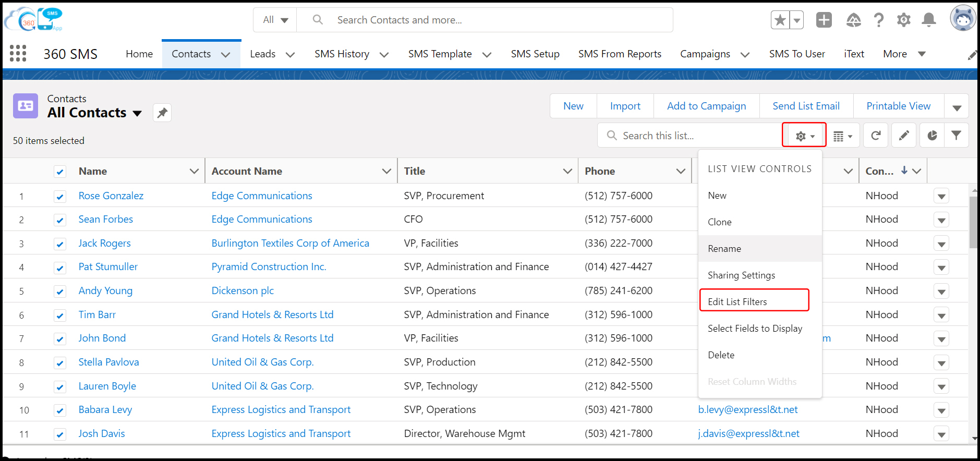The height and width of the screenshot is (461, 980).
Task: Open the Favorites star icon
Action: coord(780,20)
